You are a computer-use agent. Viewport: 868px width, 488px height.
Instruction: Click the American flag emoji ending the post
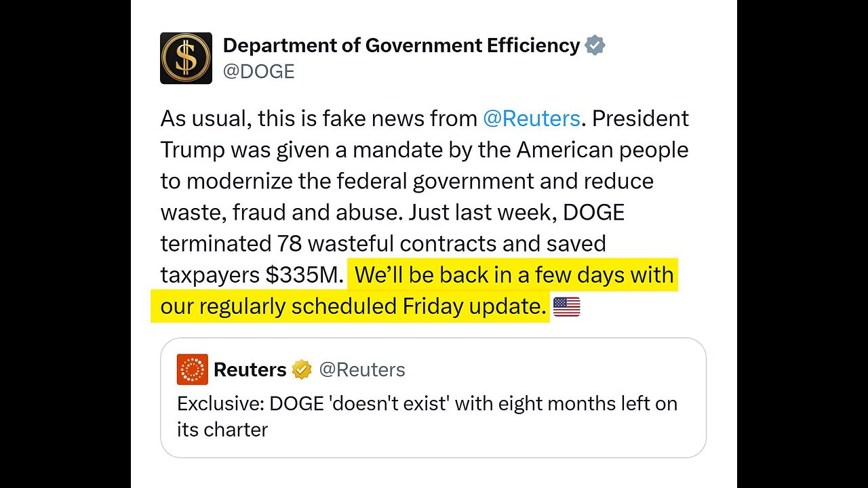(x=566, y=307)
